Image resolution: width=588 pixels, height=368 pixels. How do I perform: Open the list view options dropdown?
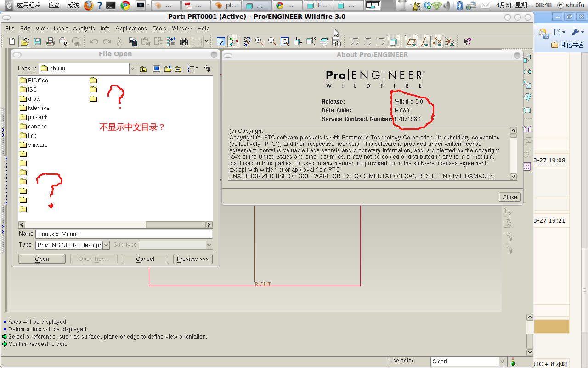point(192,69)
